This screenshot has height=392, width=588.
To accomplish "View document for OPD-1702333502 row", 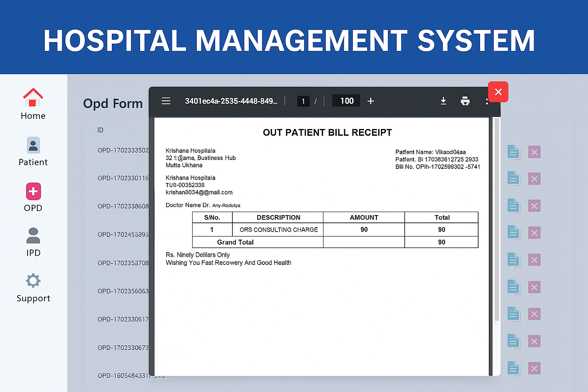I will pos(513,152).
